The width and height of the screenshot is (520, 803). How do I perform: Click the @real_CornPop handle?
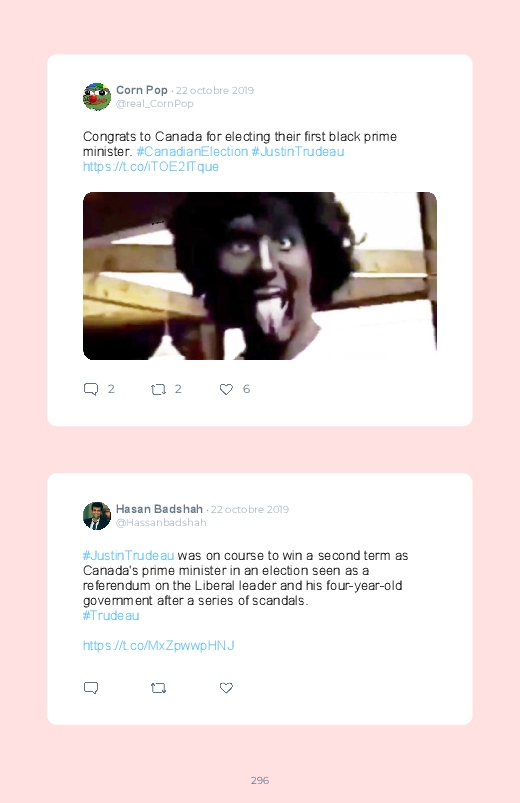[154, 103]
